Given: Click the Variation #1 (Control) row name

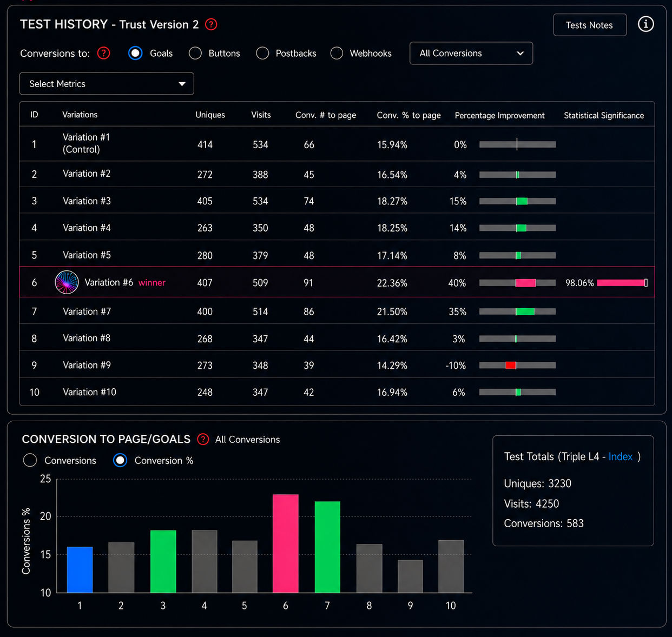Looking at the screenshot, I should click(x=87, y=143).
